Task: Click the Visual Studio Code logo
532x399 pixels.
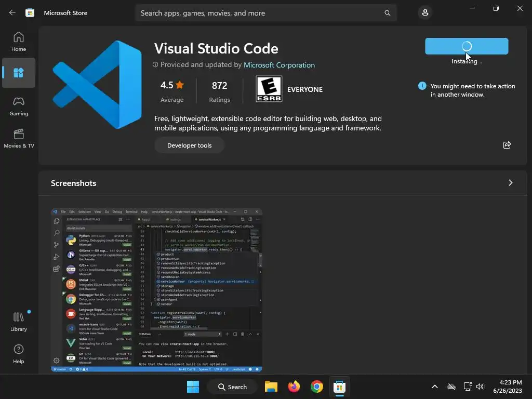Action: click(x=97, y=85)
